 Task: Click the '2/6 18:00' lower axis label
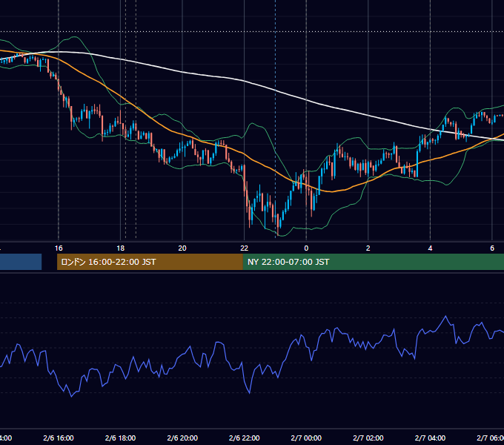click(x=121, y=438)
